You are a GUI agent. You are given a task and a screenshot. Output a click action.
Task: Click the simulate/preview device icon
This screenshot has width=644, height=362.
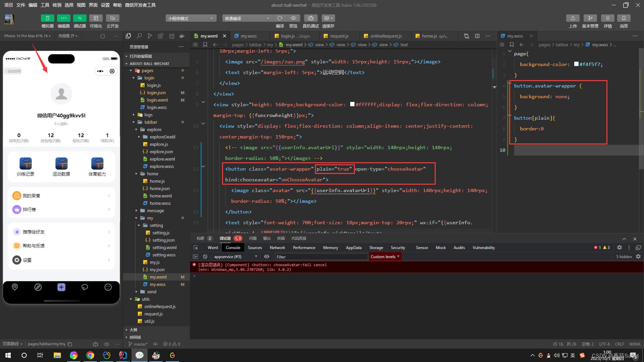(47, 18)
